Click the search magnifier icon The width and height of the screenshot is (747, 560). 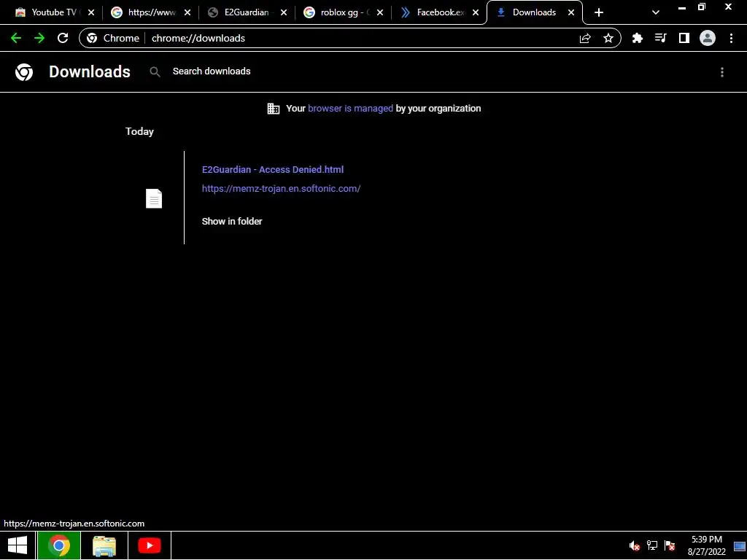pos(155,72)
